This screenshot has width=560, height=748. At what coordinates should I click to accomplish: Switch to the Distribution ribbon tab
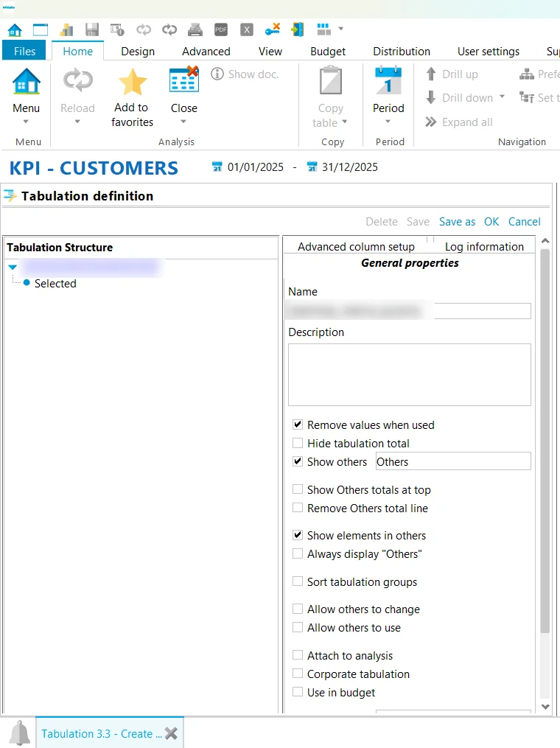coord(401,51)
